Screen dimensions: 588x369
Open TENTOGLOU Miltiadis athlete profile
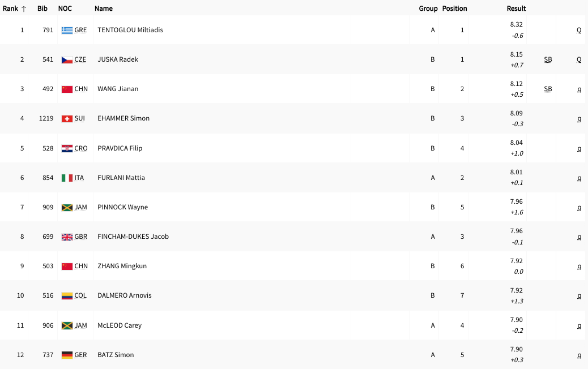coord(130,30)
